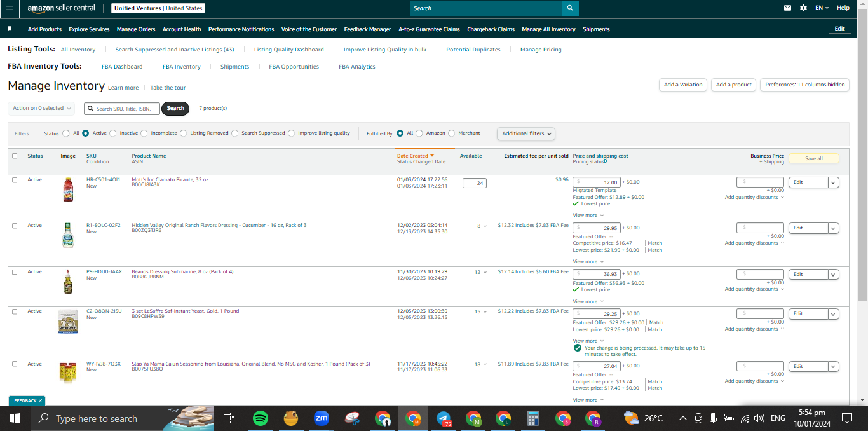868x431 pixels.
Task: Open the Mott's Clamato Picante product thumbnail
Action: click(x=68, y=190)
